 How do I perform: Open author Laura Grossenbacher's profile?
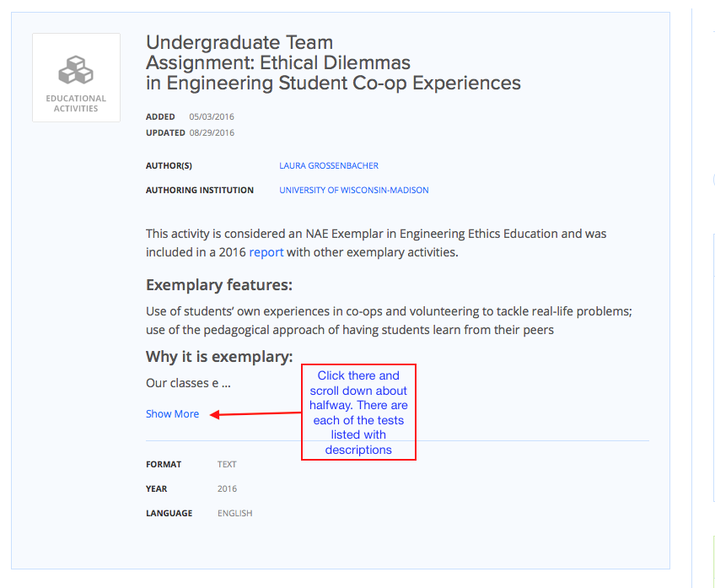(x=329, y=165)
